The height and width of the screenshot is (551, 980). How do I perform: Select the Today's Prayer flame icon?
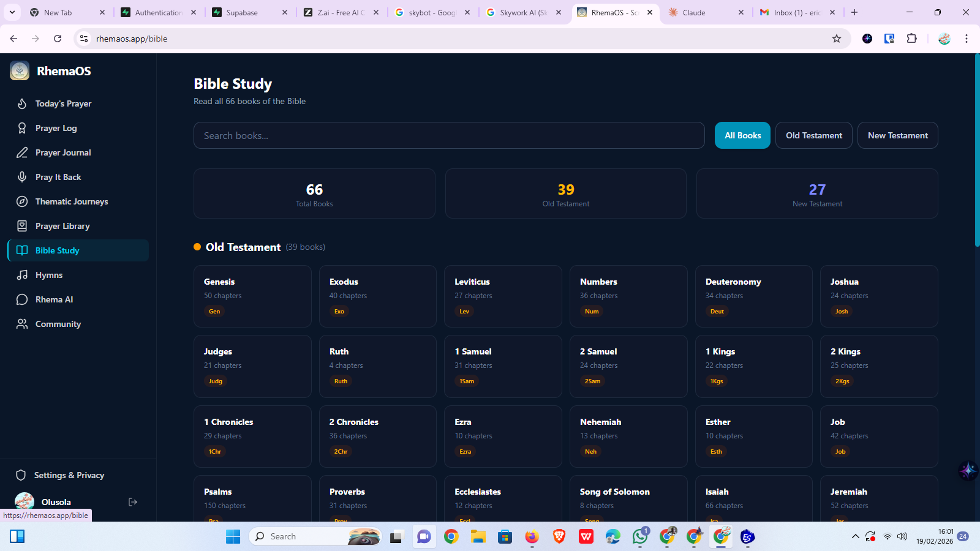[22, 103]
